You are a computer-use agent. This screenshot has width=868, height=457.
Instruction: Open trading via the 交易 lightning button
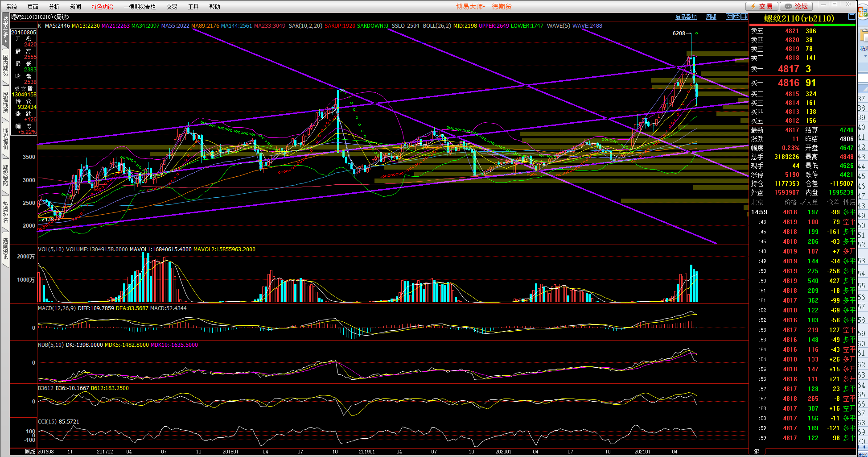tap(761, 6)
